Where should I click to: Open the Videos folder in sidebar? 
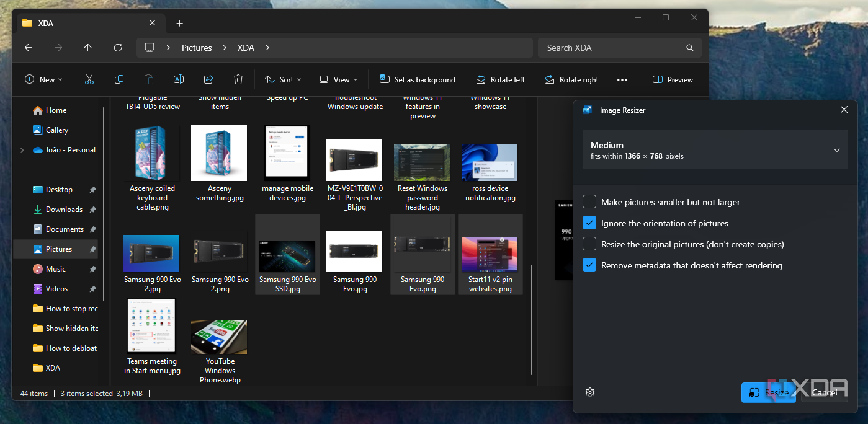[57, 289]
